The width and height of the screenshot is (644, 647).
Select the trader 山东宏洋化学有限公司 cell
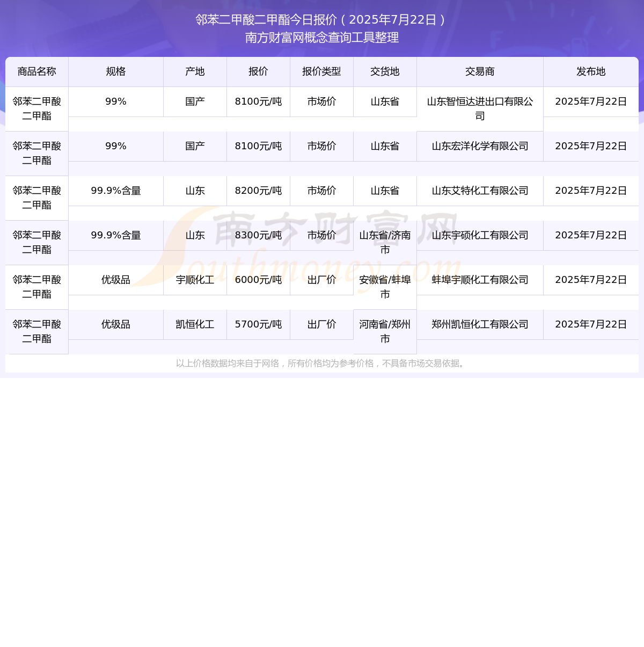(480, 147)
